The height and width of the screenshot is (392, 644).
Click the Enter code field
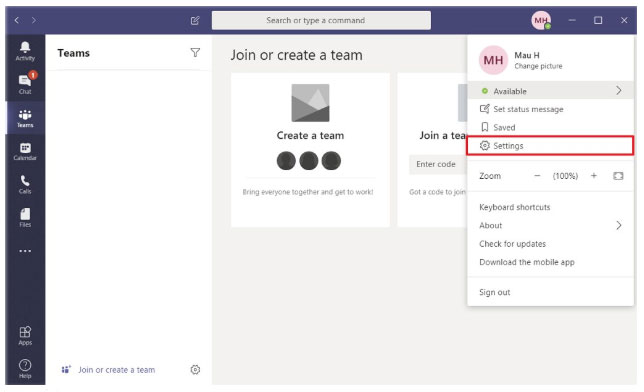pyautogui.click(x=438, y=164)
